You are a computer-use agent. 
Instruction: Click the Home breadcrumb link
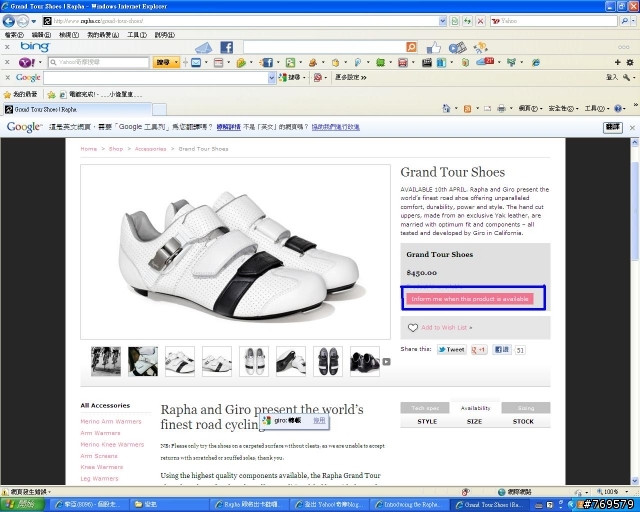tap(89, 149)
